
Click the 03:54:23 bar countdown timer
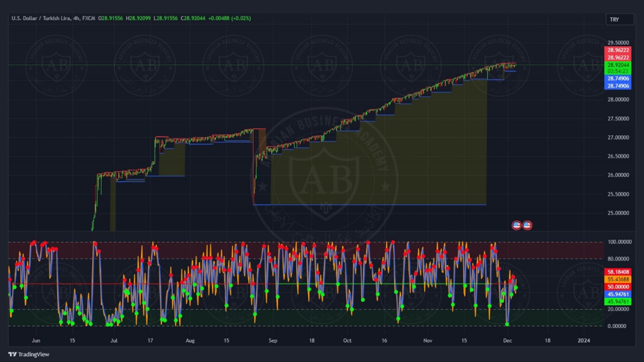(618, 71)
